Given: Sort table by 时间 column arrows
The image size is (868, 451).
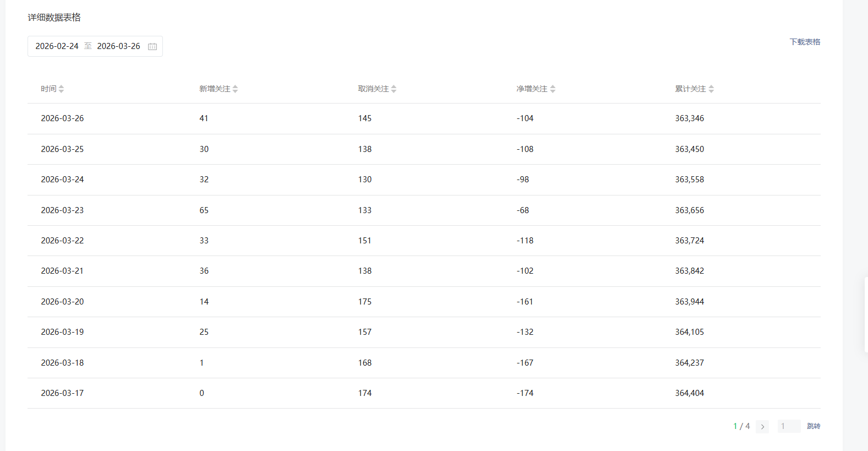Looking at the screenshot, I should coord(61,89).
